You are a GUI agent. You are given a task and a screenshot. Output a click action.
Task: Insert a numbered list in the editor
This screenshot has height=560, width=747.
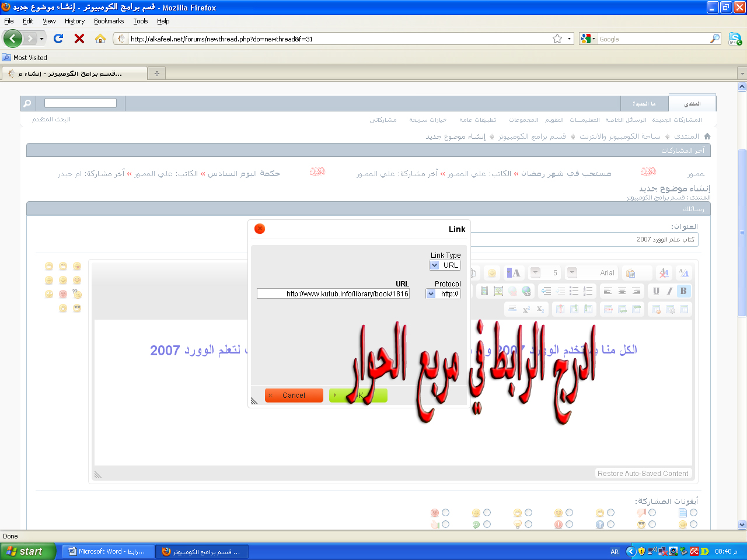[588, 291]
